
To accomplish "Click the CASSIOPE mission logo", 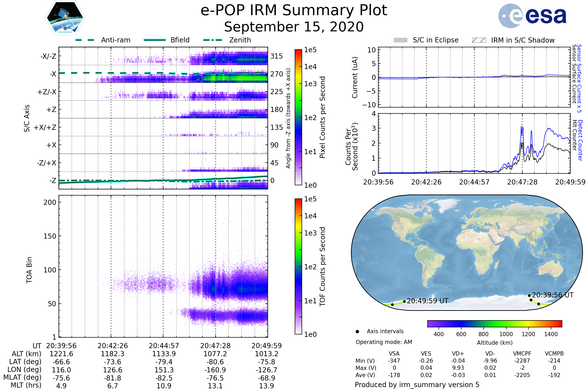I will point(65,18).
